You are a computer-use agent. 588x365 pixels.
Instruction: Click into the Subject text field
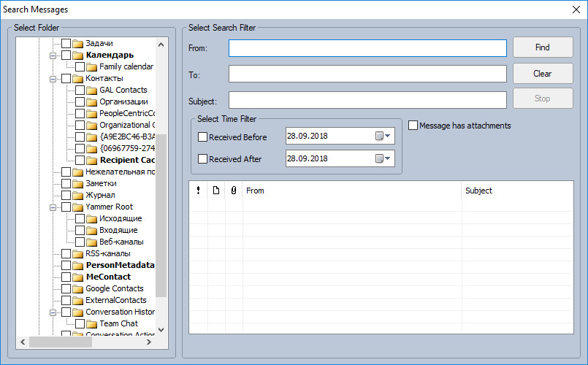367,99
